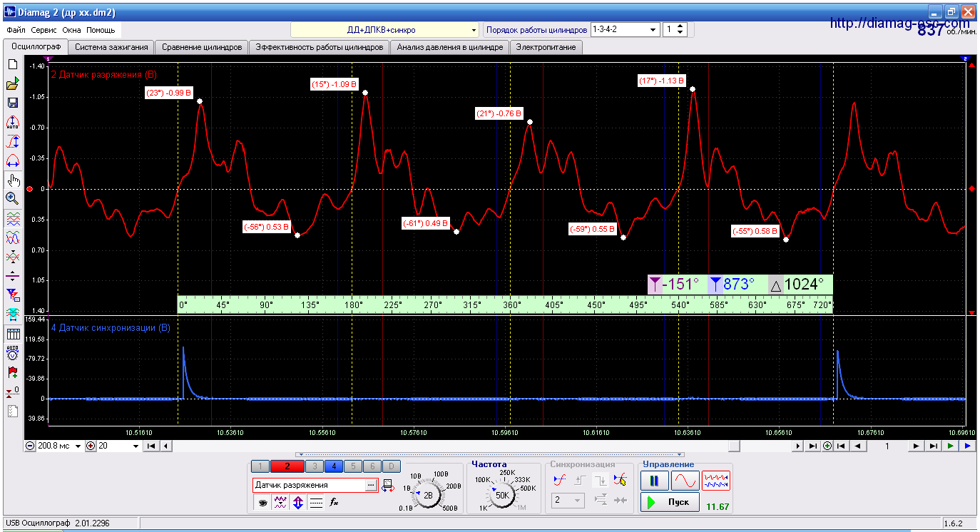Click the horizontal timeline scrollbar thumb
This screenshot has width=980, height=532.
(734, 446)
